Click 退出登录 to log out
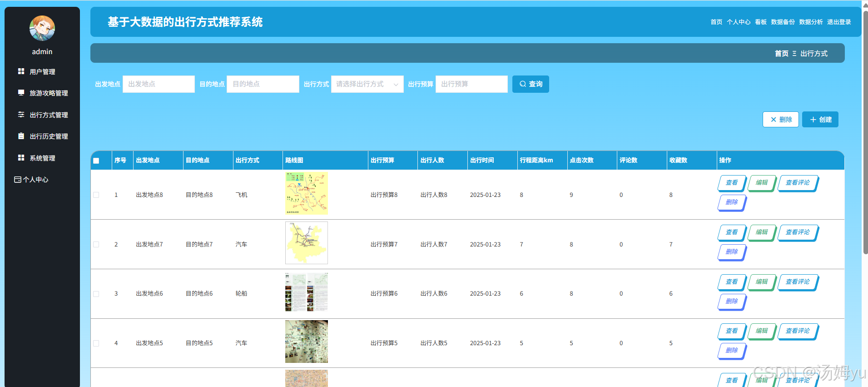The width and height of the screenshot is (868, 387). [839, 22]
